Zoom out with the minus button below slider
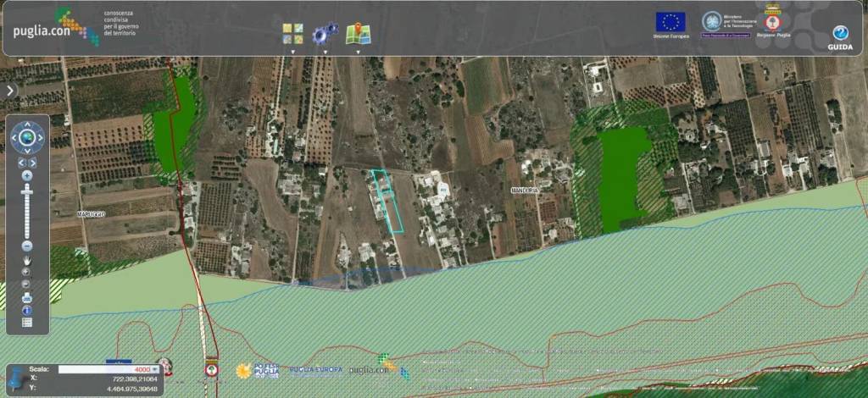 click(27, 246)
